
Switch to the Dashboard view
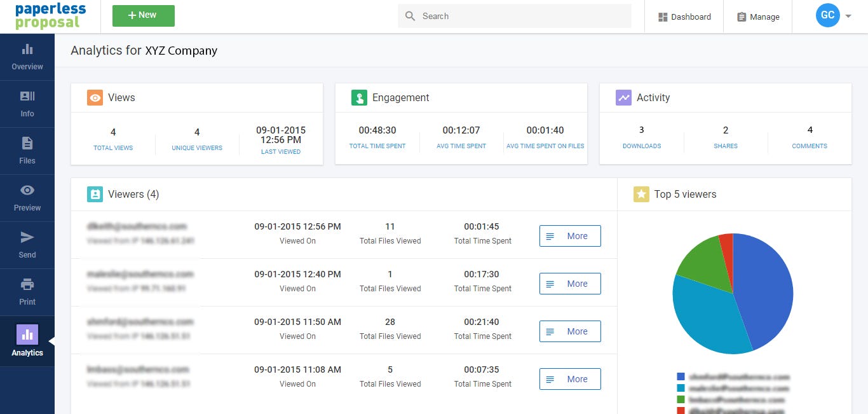pos(684,17)
